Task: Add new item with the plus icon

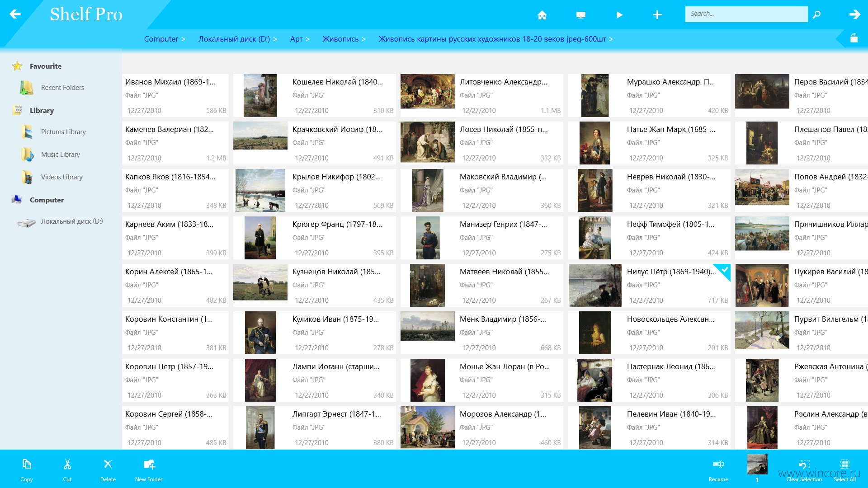Action: (x=657, y=15)
